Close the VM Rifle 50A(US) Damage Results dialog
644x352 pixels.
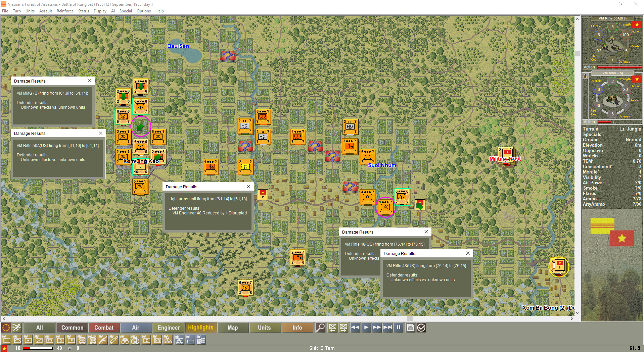click(100, 133)
